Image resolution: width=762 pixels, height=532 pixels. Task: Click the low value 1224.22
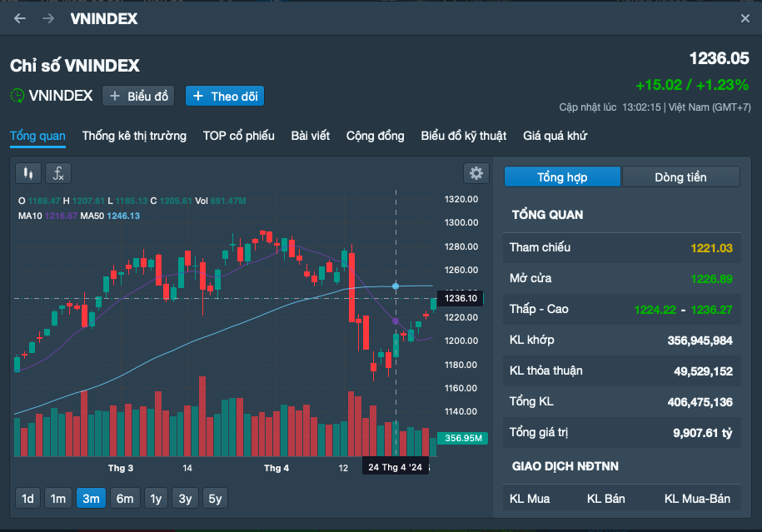tap(655, 310)
